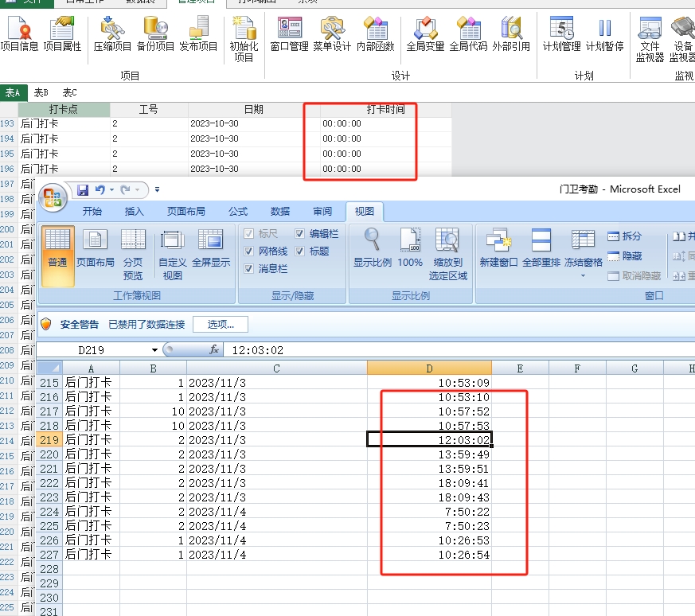Select the 表B sheet tab

(x=41, y=93)
